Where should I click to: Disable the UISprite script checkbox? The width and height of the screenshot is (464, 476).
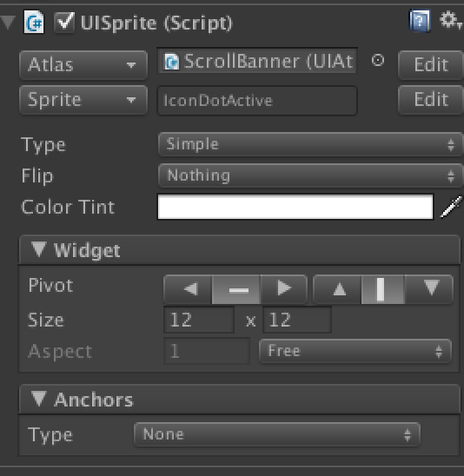64,23
